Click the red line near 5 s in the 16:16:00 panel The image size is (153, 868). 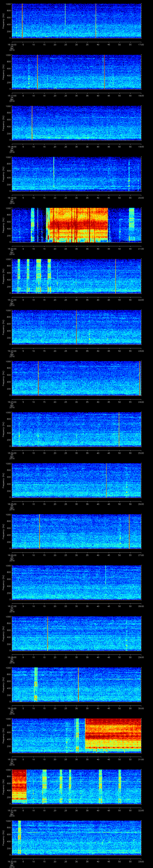click(22, 21)
